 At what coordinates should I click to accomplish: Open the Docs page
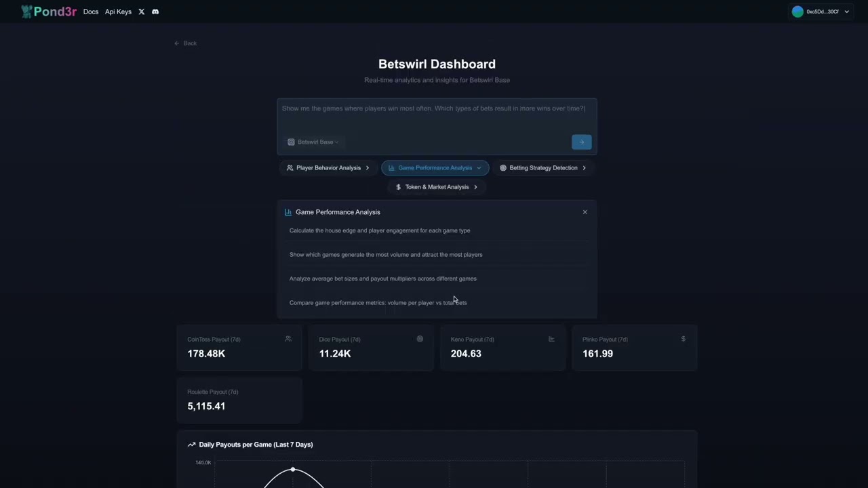[x=91, y=12]
